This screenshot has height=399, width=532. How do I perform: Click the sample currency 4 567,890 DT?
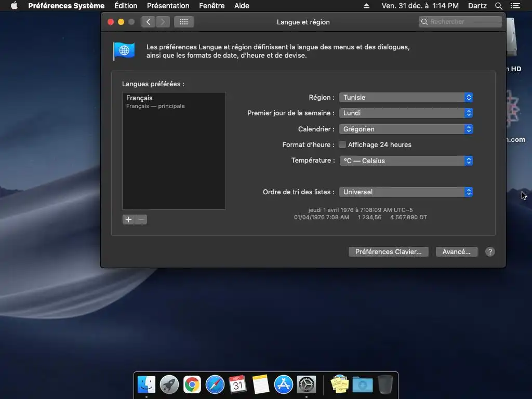click(x=408, y=217)
